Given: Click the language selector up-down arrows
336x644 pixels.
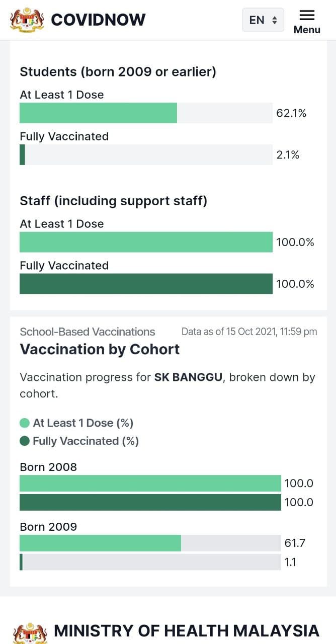Looking at the screenshot, I should (x=275, y=20).
